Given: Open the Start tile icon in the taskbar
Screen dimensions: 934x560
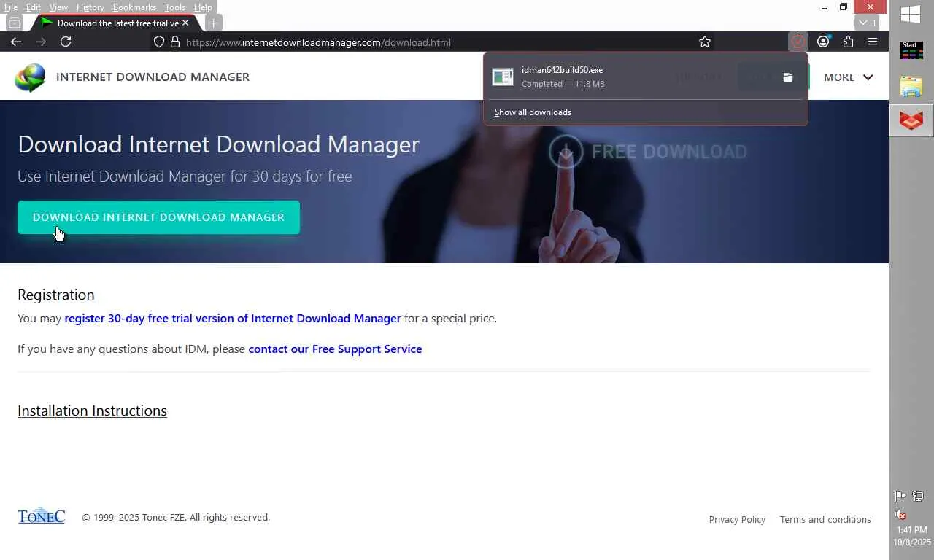Looking at the screenshot, I should pos(911,50).
